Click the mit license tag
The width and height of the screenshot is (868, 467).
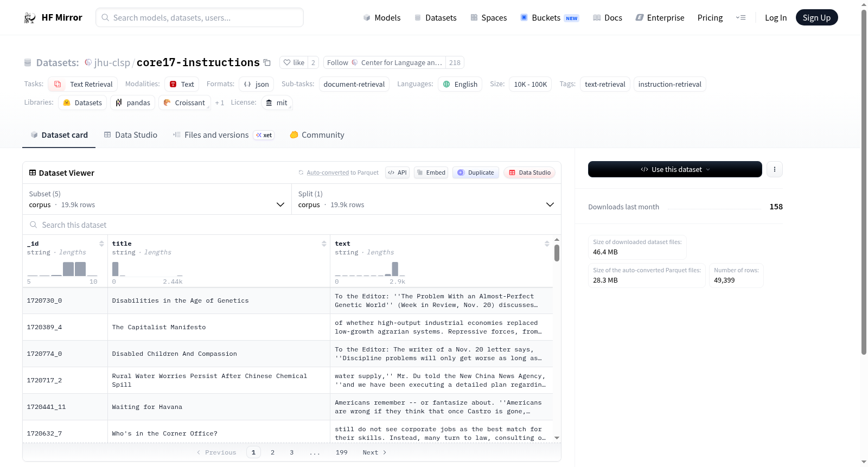[277, 103]
